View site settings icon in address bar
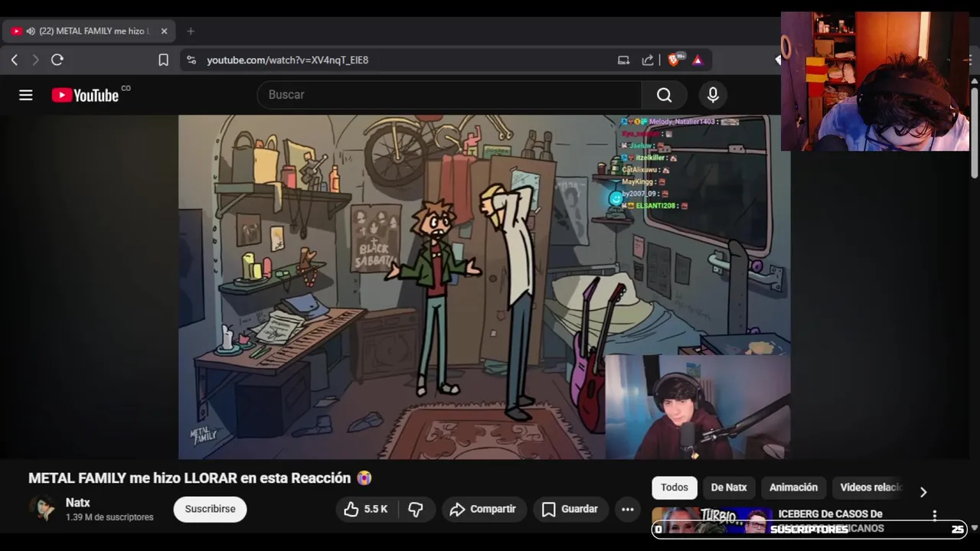This screenshot has height=551, width=980. [191, 60]
